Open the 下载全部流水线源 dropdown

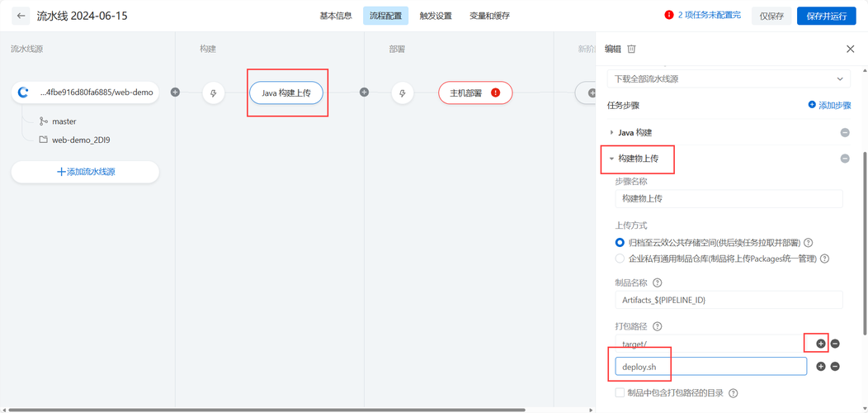(729, 78)
